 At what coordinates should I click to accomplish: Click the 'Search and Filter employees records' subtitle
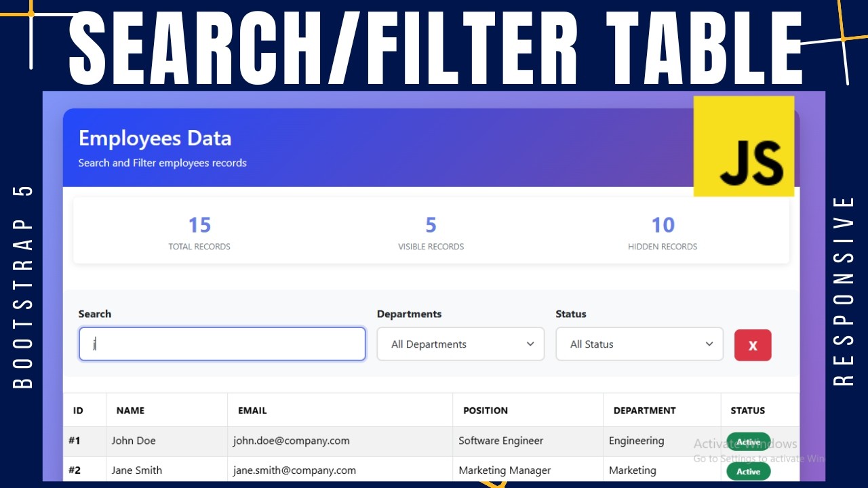(x=163, y=163)
